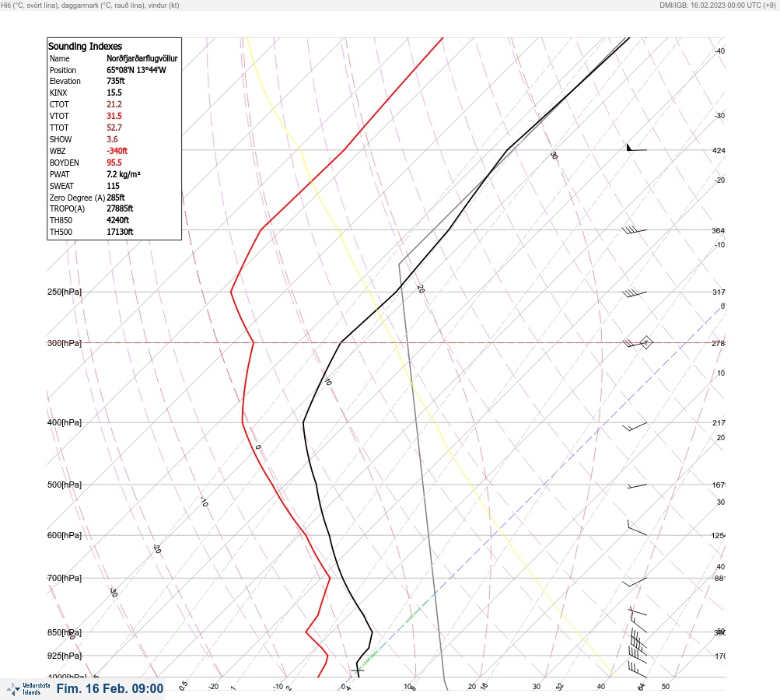Screen dimensions: 780x700
Task: Click the TH850 value 4240ft
Action: [x=118, y=220]
